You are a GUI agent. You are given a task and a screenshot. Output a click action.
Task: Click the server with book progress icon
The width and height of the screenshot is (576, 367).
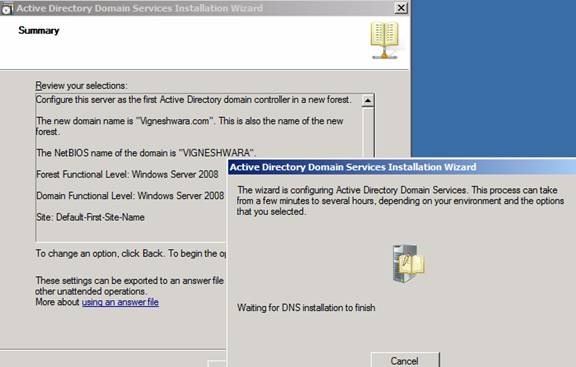click(408, 263)
